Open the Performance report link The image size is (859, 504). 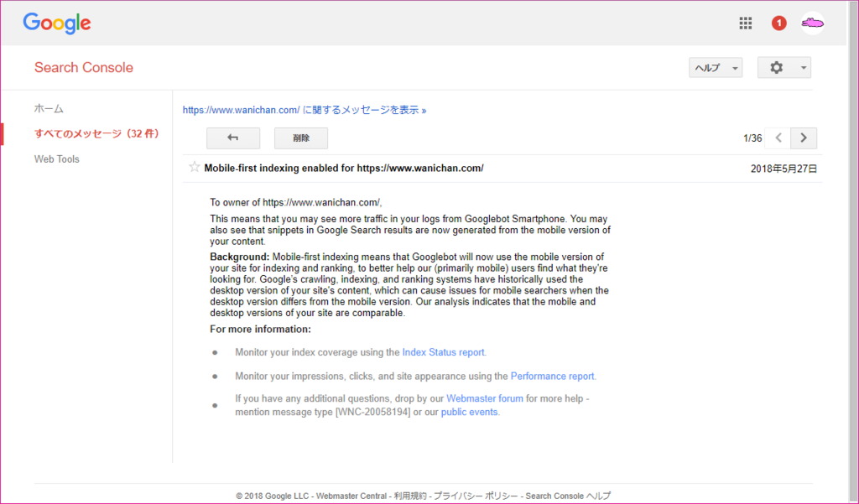click(552, 377)
